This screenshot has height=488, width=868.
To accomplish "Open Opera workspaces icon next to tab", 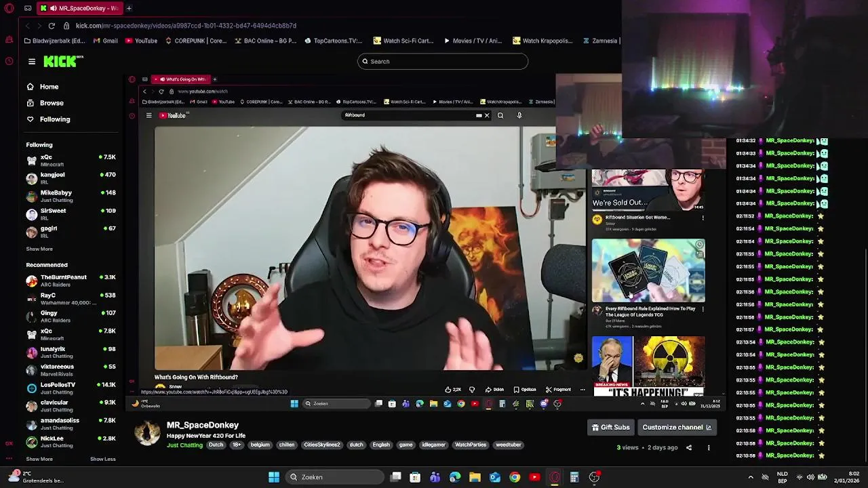I will pos(28,8).
